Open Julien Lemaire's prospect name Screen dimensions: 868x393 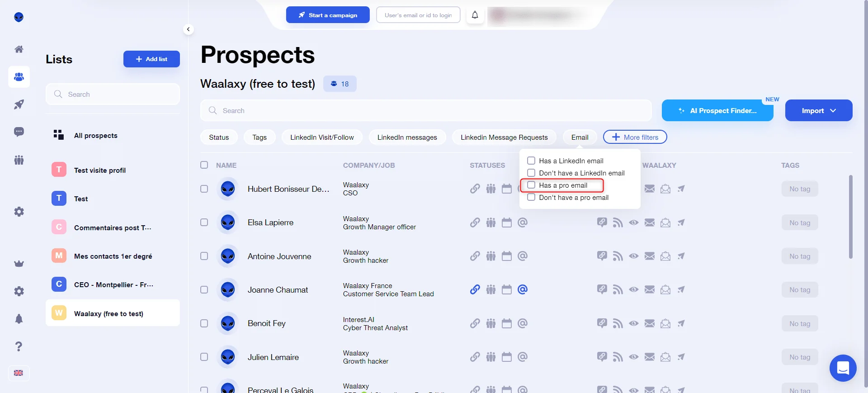pos(273,357)
